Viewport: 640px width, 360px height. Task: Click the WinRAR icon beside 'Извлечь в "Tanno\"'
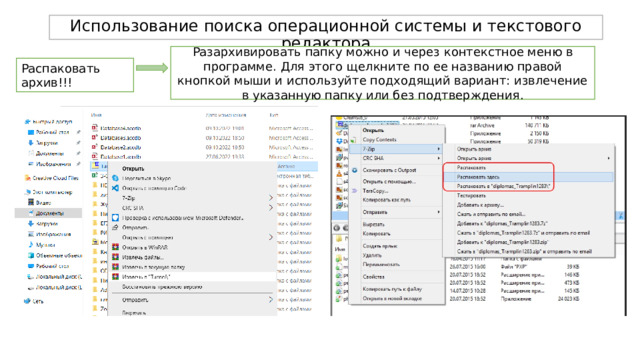point(116,277)
